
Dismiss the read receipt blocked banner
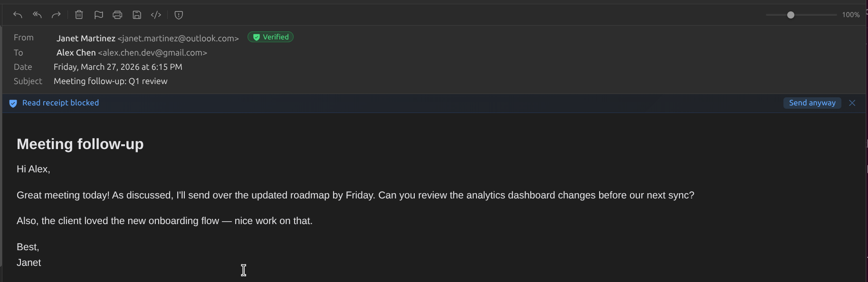852,103
